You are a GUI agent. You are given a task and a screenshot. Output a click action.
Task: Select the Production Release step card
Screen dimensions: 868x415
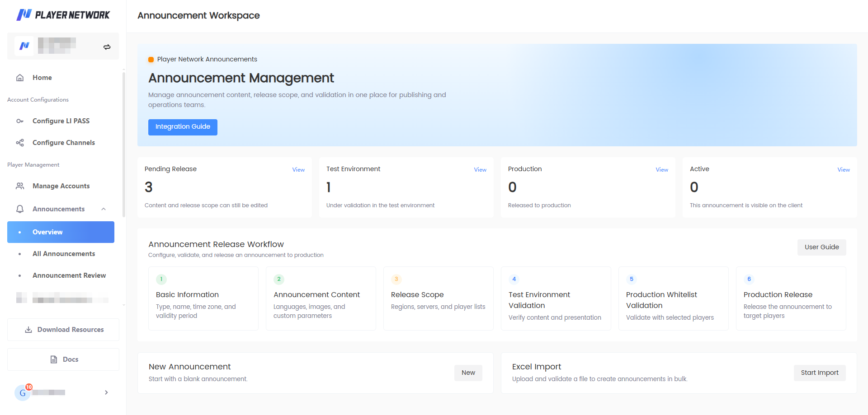[x=791, y=298]
